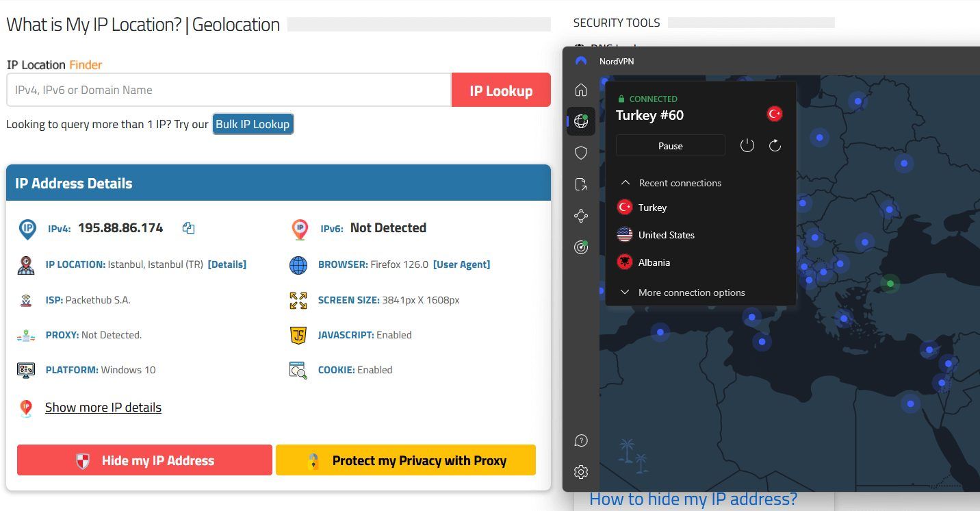Click the power disconnect icon
The width and height of the screenshot is (980, 511).
pos(747,145)
